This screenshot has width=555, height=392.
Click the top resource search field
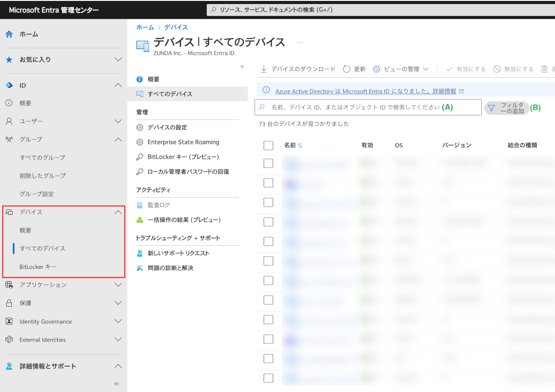pyautogui.click(x=380, y=10)
